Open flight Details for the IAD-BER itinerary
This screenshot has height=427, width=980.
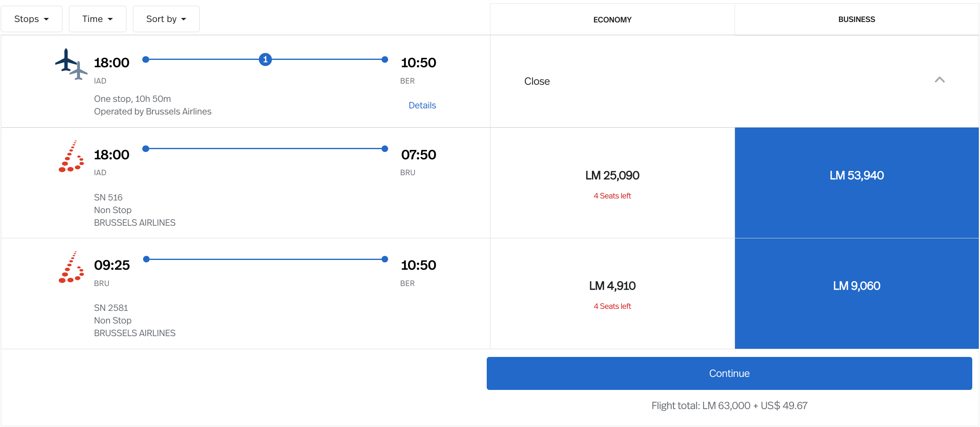422,105
